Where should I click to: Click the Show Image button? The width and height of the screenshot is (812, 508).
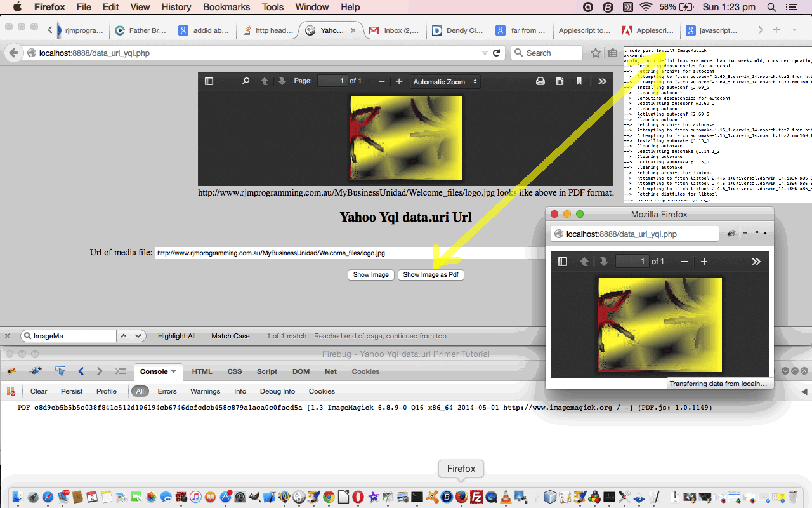click(x=371, y=275)
